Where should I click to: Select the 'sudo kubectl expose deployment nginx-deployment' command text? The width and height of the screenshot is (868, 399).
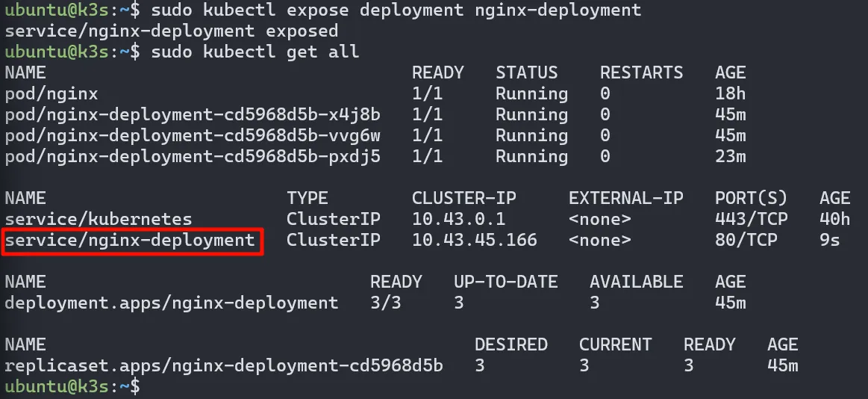tap(396, 10)
